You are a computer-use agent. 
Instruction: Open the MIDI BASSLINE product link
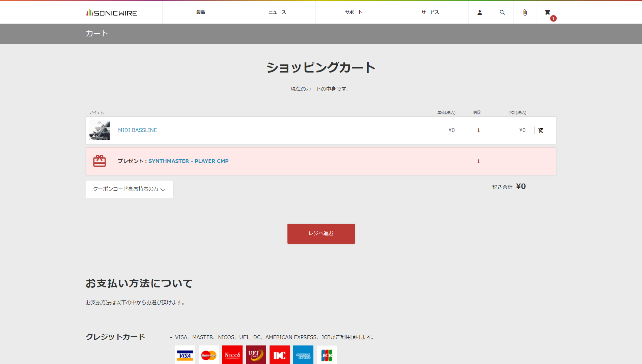tap(137, 130)
